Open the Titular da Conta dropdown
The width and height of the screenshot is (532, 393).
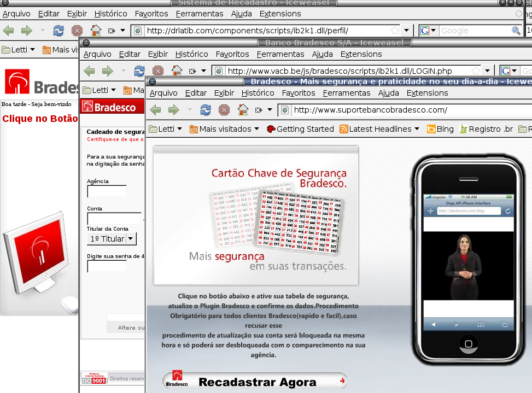112,239
